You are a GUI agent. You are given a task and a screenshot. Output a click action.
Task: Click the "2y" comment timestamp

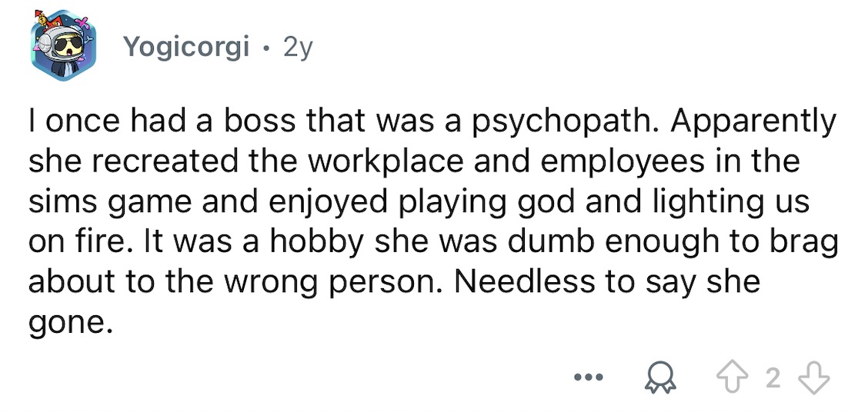298,48
